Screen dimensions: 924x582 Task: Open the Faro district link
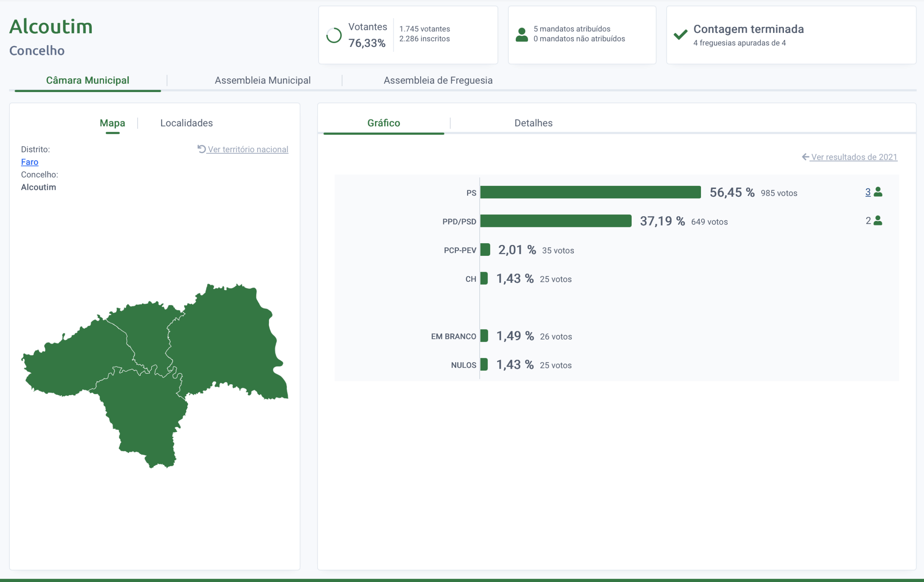pos(30,162)
